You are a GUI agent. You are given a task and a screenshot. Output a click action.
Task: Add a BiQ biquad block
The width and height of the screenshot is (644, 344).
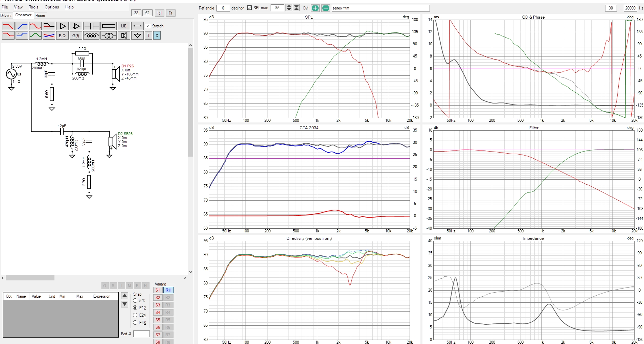(62, 35)
